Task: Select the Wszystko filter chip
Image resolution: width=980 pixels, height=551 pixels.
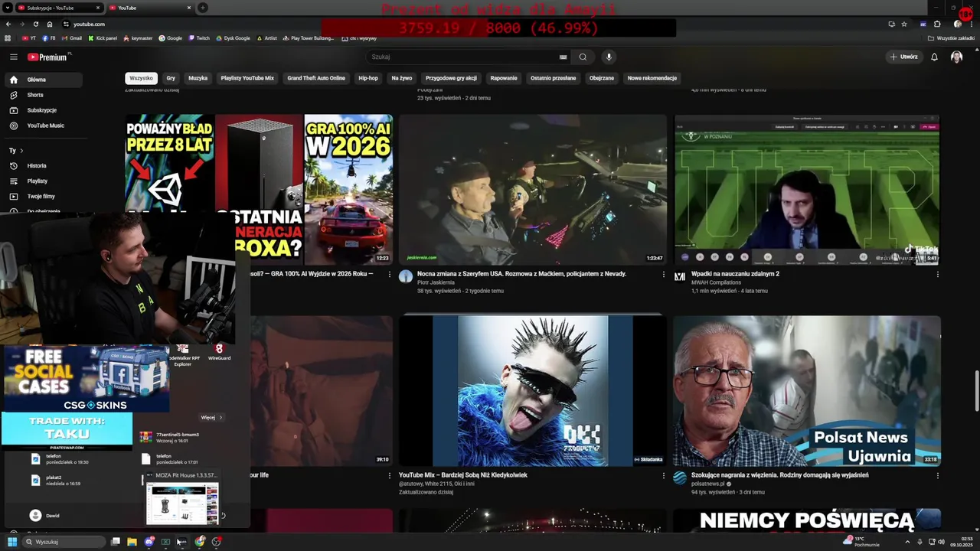Action: click(x=141, y=78)
